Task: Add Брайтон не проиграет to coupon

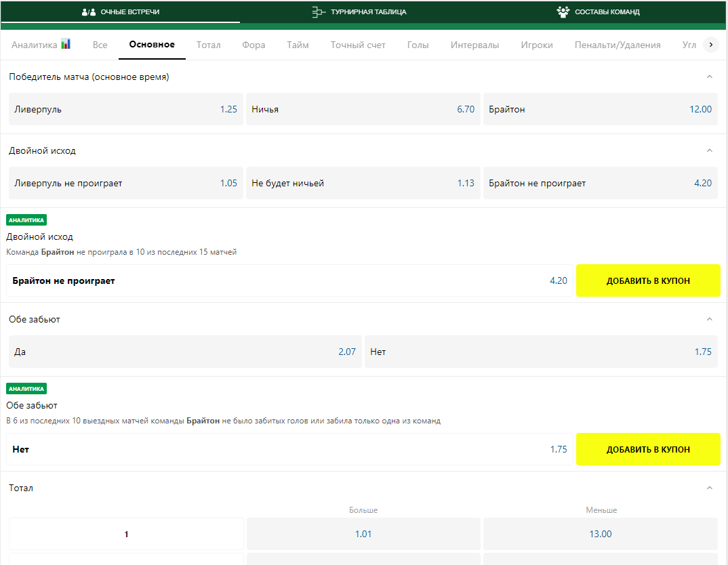Action: 648,280
